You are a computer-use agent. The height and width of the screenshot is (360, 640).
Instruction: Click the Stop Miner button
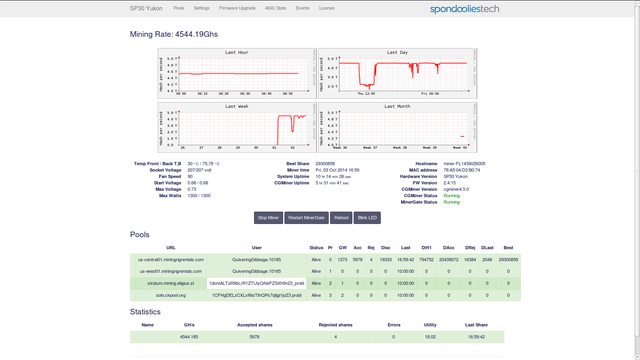click(268, 218)
